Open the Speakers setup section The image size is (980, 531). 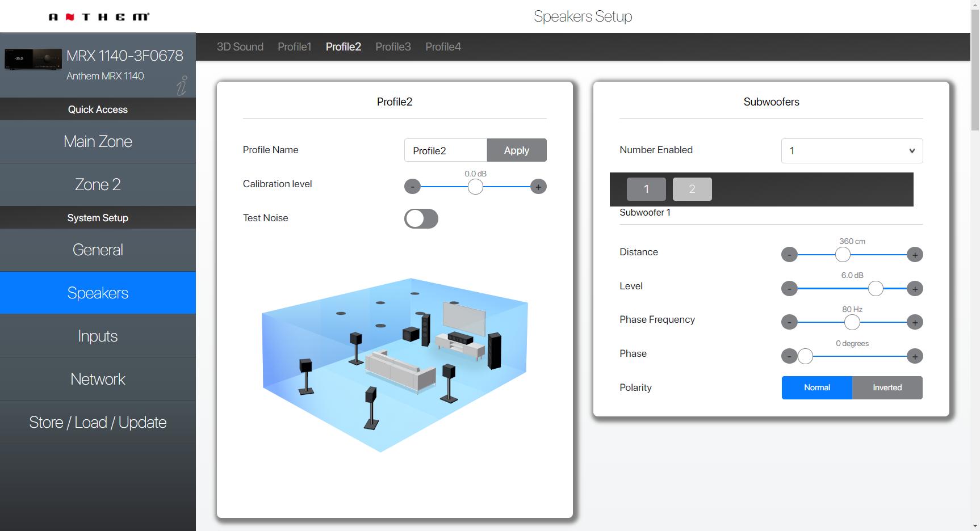98,293
